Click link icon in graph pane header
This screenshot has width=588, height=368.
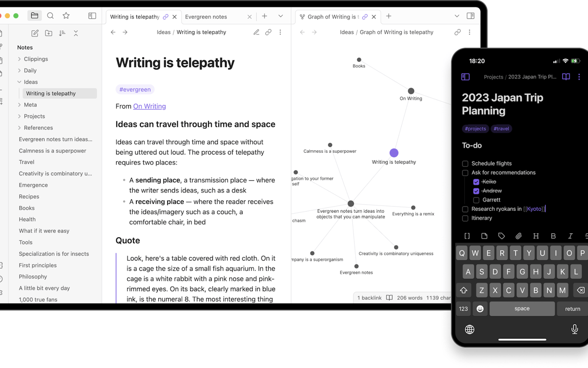click(x=457, y=32)
